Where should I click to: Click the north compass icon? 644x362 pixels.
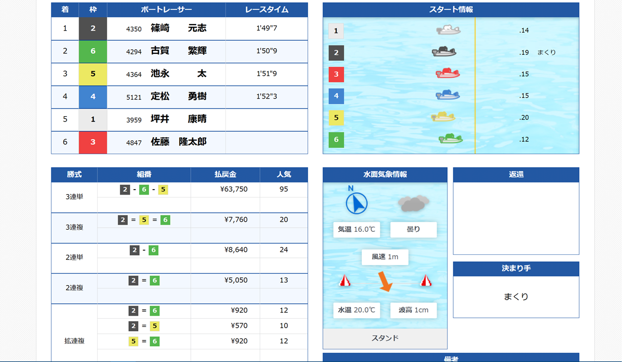[357, 200]
